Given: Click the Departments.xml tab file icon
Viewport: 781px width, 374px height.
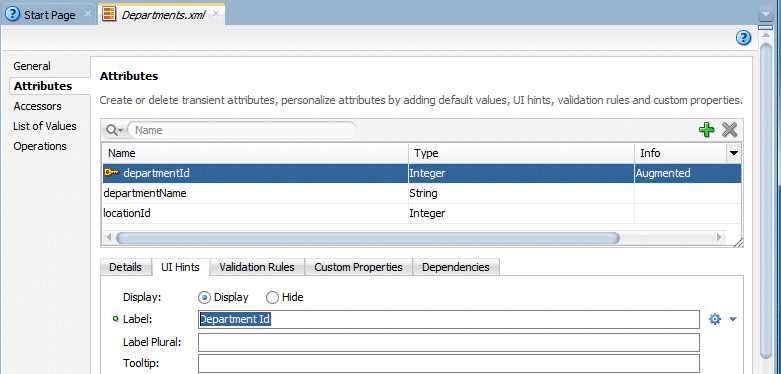Looking at the screenshot, I should coord(110,14).
